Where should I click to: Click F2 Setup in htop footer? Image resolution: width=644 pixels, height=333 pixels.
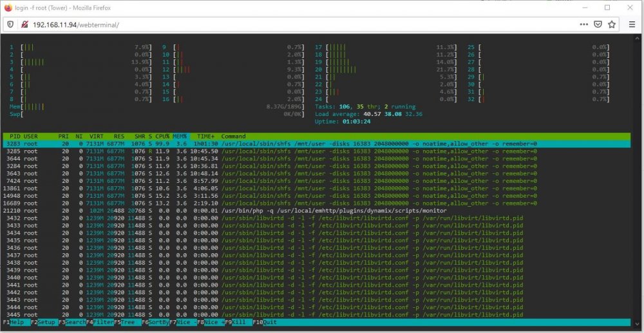tap(44, 322)
